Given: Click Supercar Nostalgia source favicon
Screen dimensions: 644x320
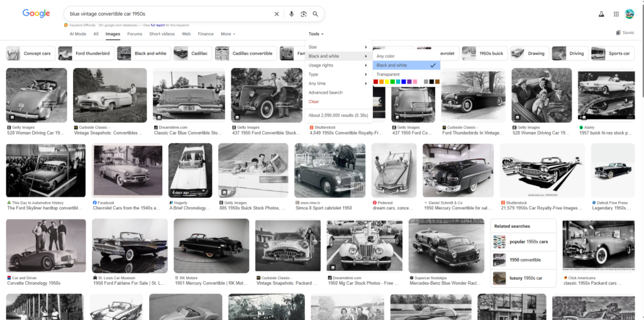Looking at the screenshot, I should [411, 278].
